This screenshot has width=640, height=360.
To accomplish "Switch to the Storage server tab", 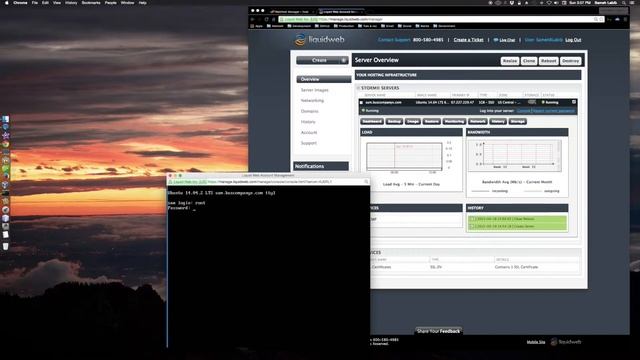I will pyautogui.click(x=518, y=121).
